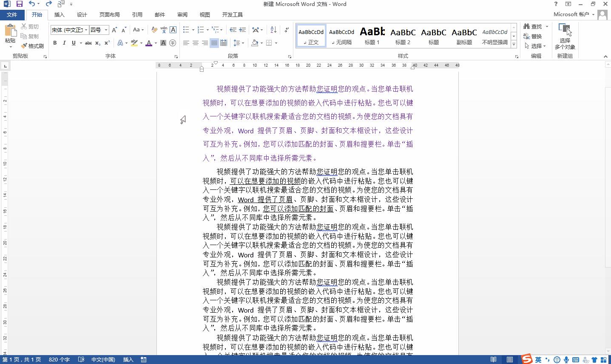Screen dimensions: 611x364
Task: Toggle Sogou 英 Chinese/English mode
Action: point(538,360)
